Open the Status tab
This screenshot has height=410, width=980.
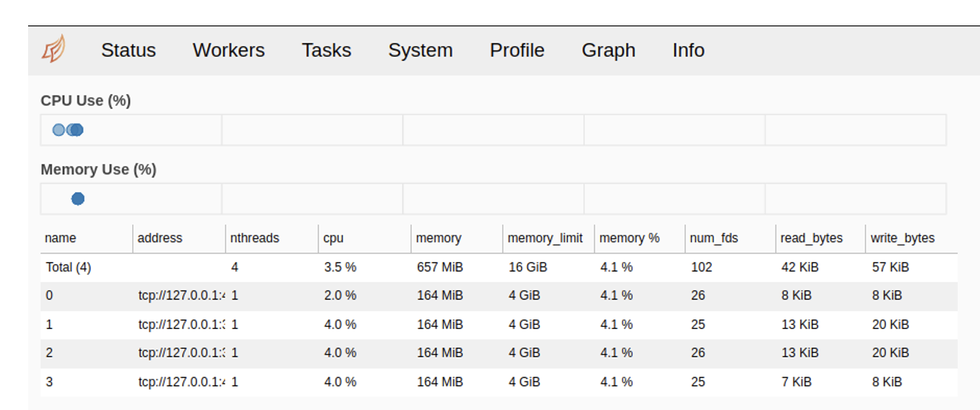[128, 50]
